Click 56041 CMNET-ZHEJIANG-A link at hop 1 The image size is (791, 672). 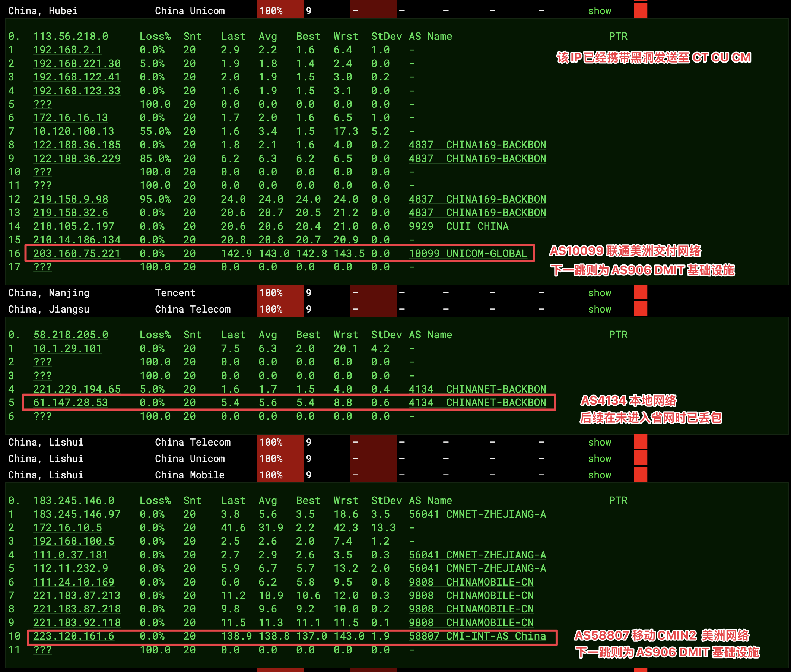pos(477,514)
